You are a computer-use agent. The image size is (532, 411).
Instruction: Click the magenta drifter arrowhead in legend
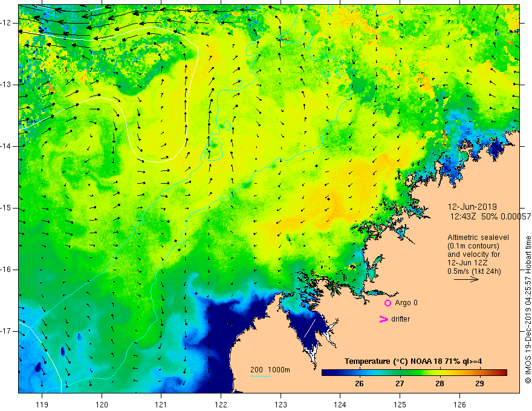384,319
